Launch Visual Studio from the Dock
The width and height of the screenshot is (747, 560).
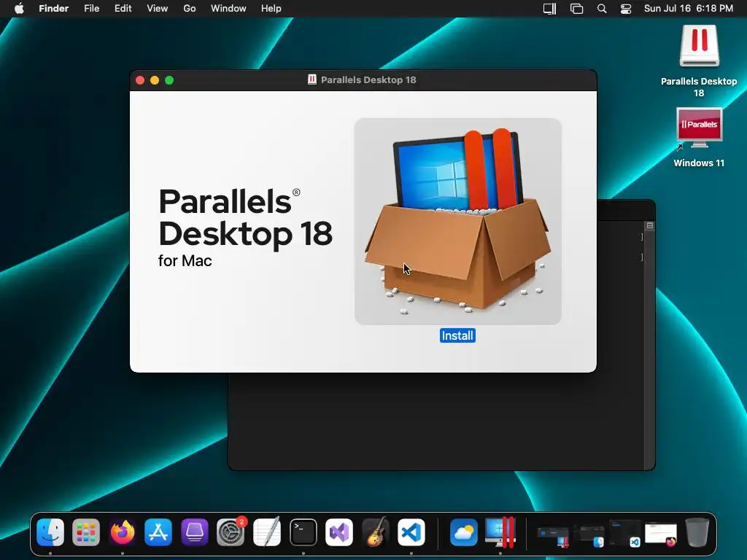tap(339, 532)
